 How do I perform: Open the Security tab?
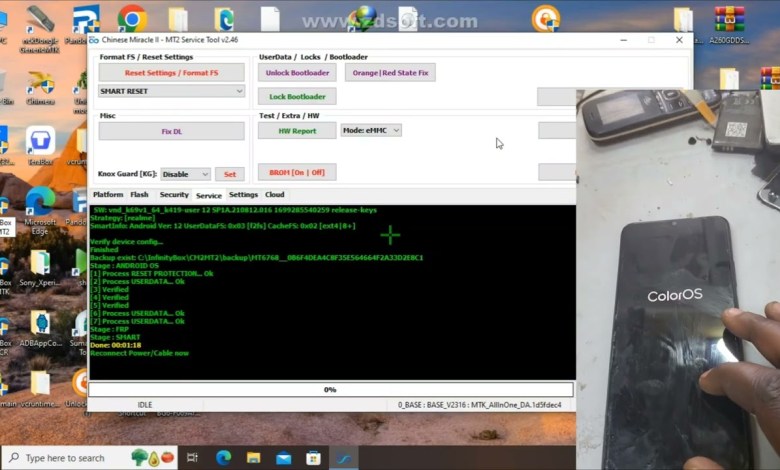point(174,194)
